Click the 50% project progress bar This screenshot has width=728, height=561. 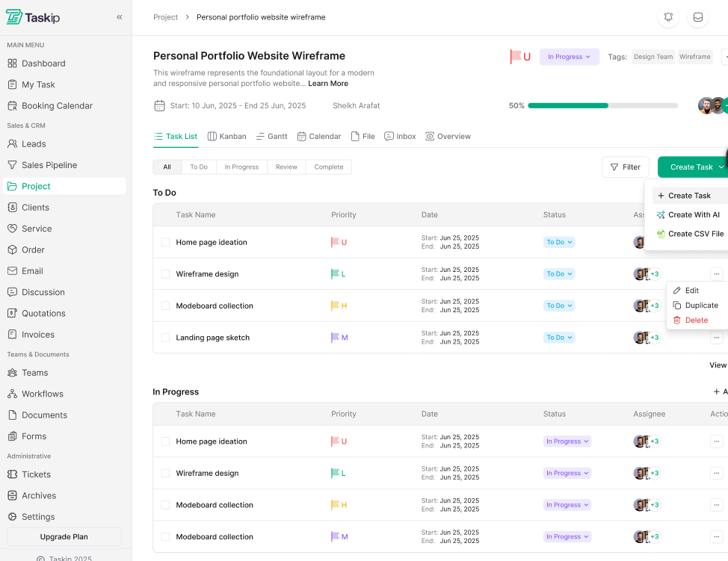(602, 106)
